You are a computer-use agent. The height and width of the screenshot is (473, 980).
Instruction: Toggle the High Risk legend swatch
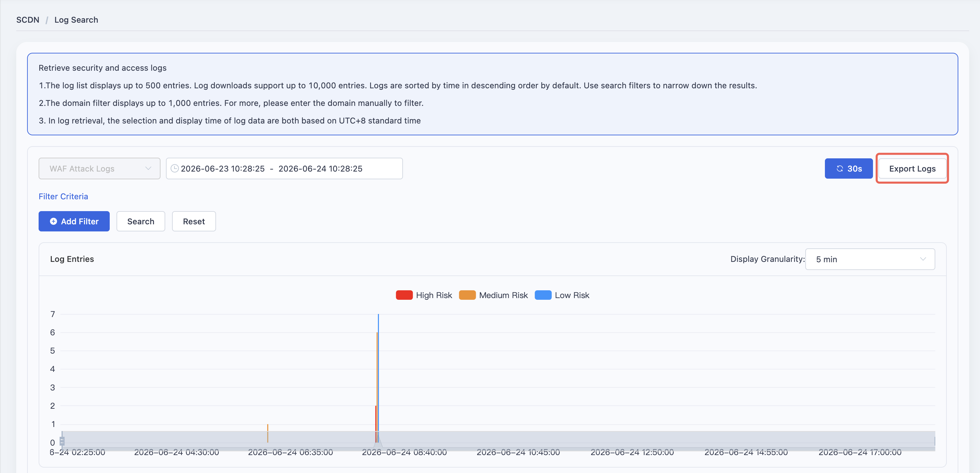(x=404, y=295)
